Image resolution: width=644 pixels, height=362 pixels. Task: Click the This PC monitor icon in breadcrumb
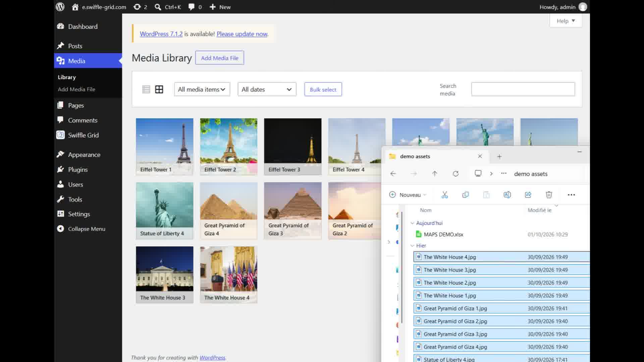(478, 173)
